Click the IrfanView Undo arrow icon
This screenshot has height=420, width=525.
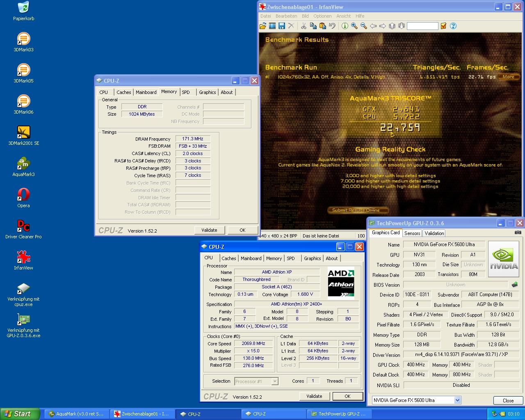(332, 26)
